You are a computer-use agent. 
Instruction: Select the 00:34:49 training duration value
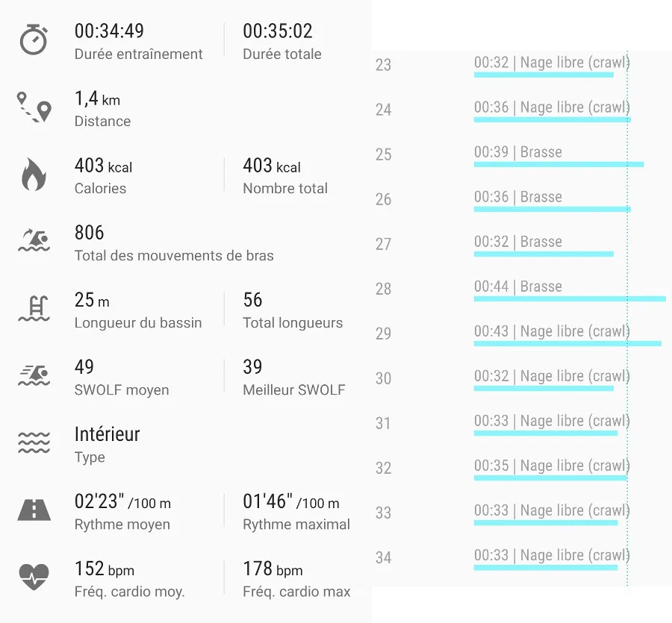[x=109, y=31]
